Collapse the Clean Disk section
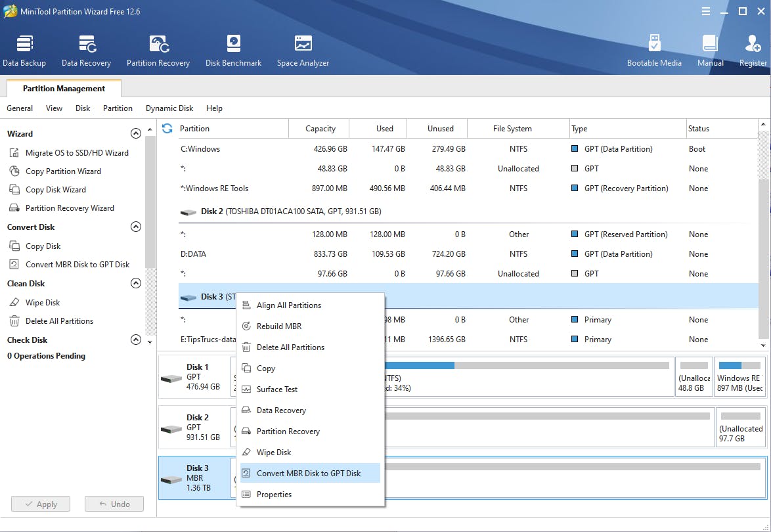771x532 pixels. (x=136, y=284)
